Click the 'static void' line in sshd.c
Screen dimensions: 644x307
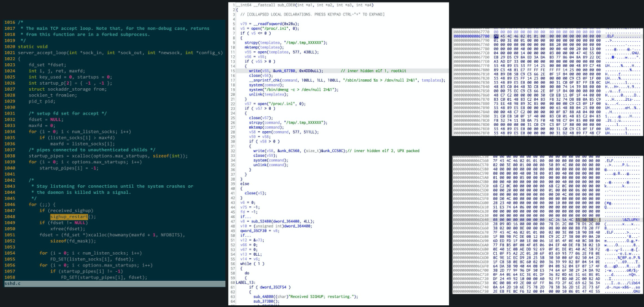(32, 46)
